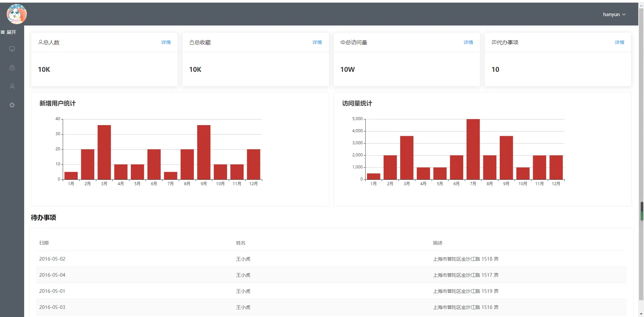
Task: Click 王小虎 in the 2016-05-02 row
Action: [243, 259]
